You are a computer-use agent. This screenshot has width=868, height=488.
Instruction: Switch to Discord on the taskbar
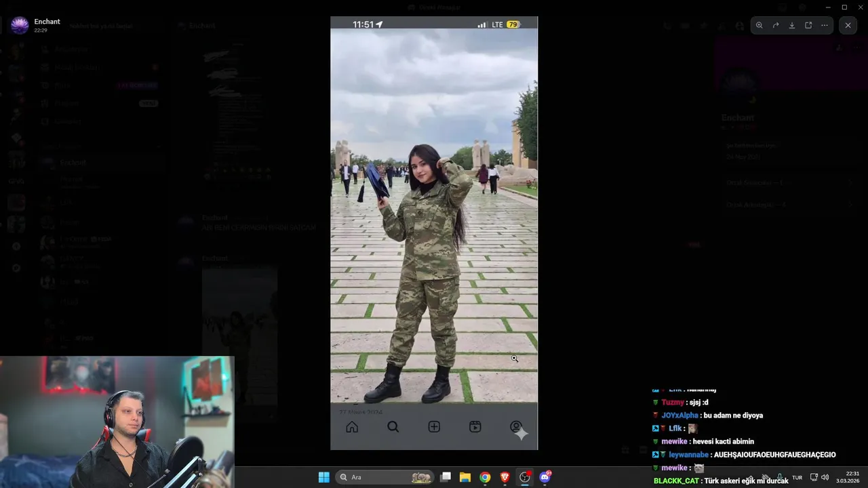[545, 477]
